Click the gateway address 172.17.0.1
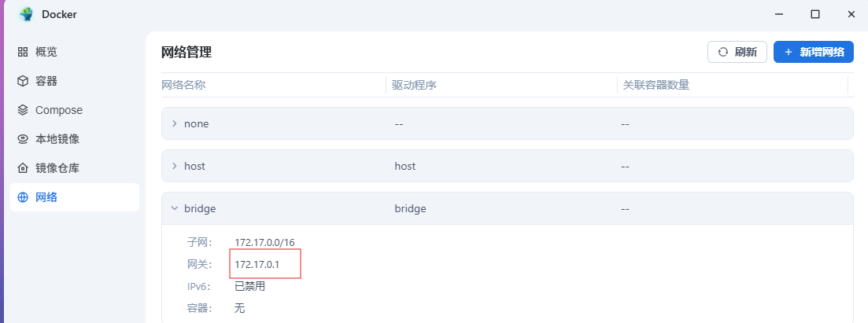This screenshot has width=868, height=323. tap(257, 264)
